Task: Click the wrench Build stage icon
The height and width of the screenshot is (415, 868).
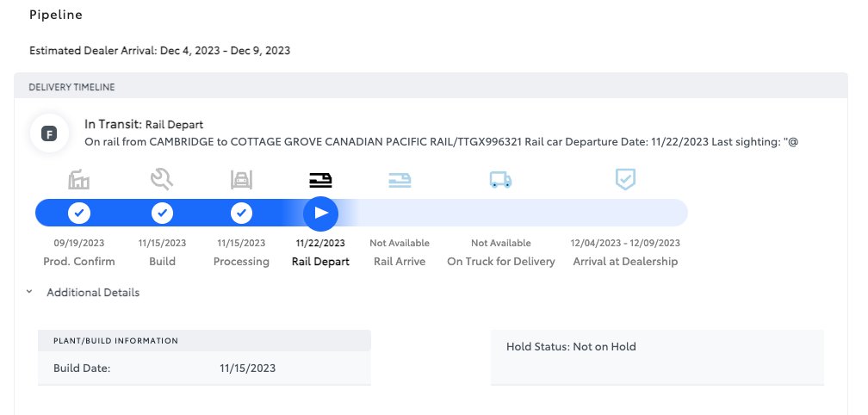Action: tap(162, 180)
